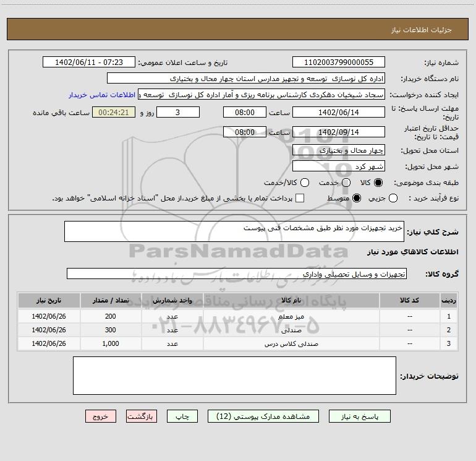This screenshot has width=476, height=461.
Task: Click the توضیحات خریدار text area
Action: click(234, 376)
